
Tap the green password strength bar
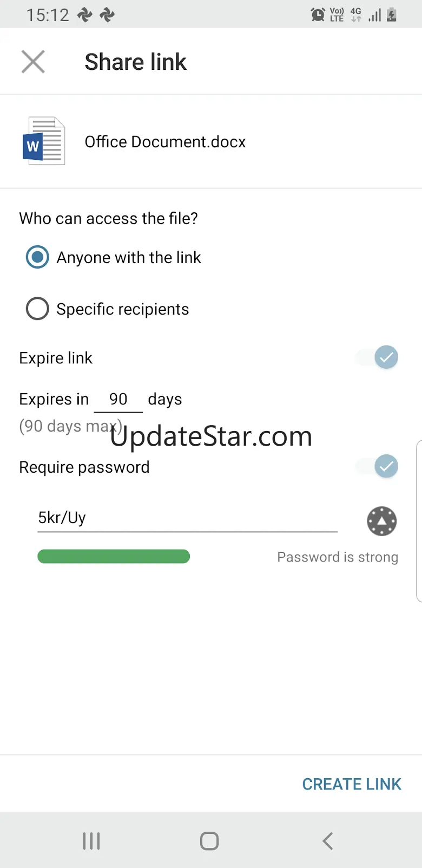114,557
